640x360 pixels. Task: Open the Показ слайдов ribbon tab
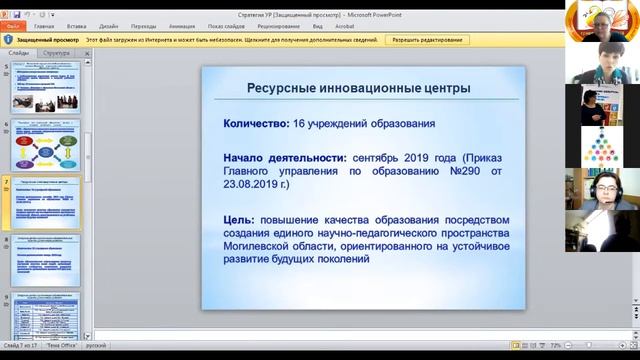pyautogui.click(x=226, y=26)
